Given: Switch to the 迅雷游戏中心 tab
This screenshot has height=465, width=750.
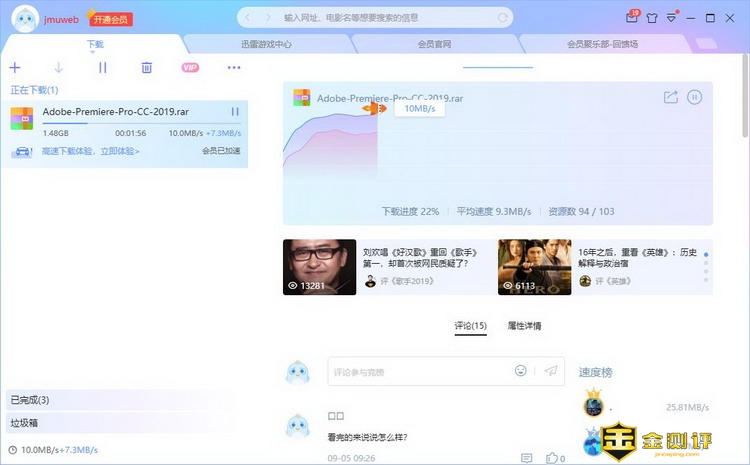Looking at the screenshot, I should 270,44.
